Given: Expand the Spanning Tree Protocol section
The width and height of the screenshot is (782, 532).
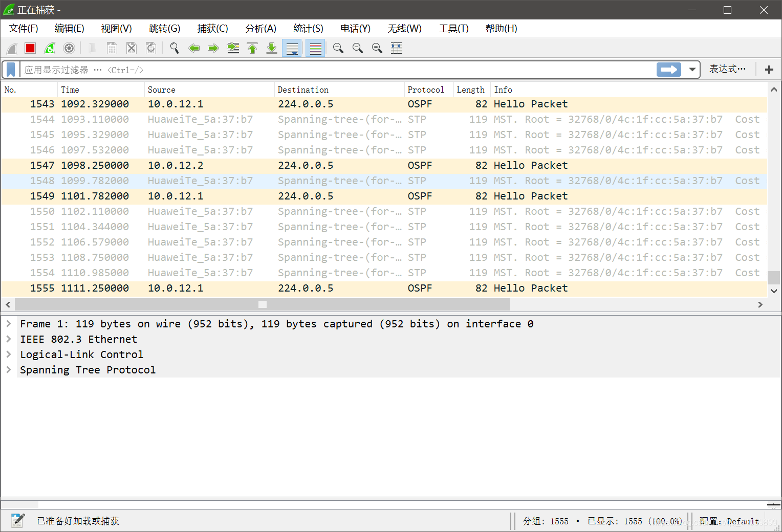Looking at the screenshot, I should [x=9, y=369].
